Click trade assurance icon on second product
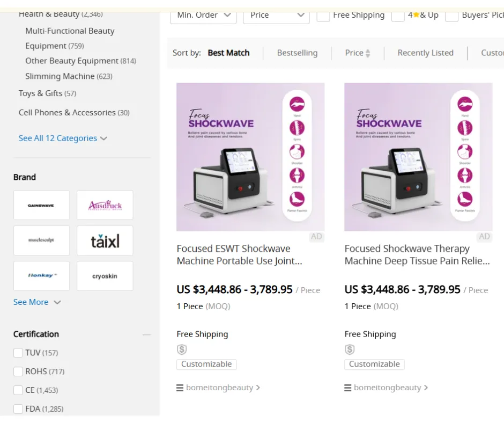Viewport: 504px width, 423px height. tap(350, 349)
